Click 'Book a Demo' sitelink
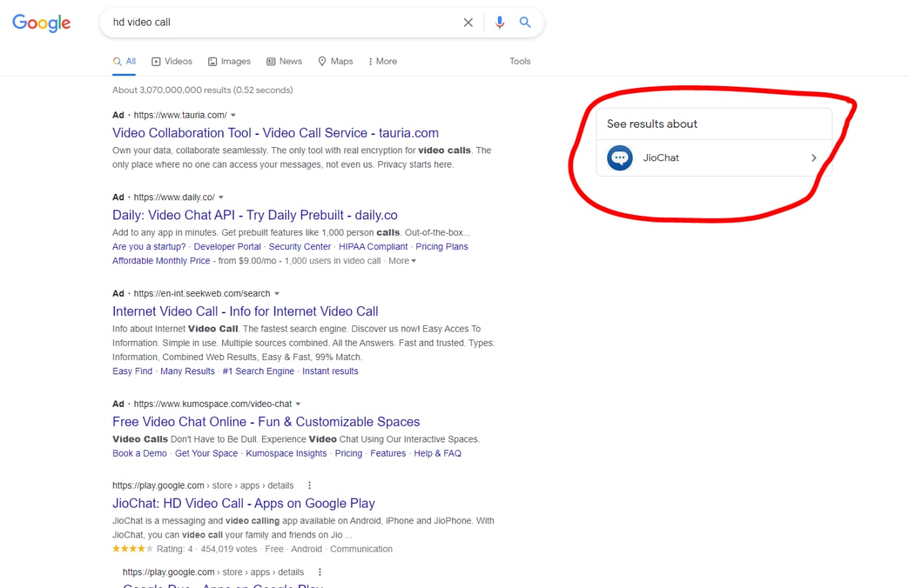Screen dimensions: 909x588 [140, 454]
